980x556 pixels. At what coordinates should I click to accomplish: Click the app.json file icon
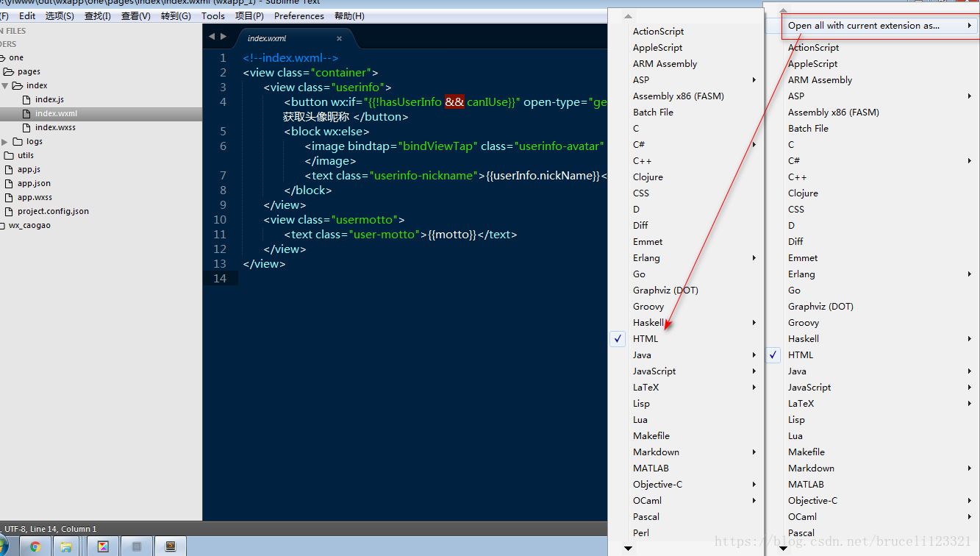coord(9,183)
